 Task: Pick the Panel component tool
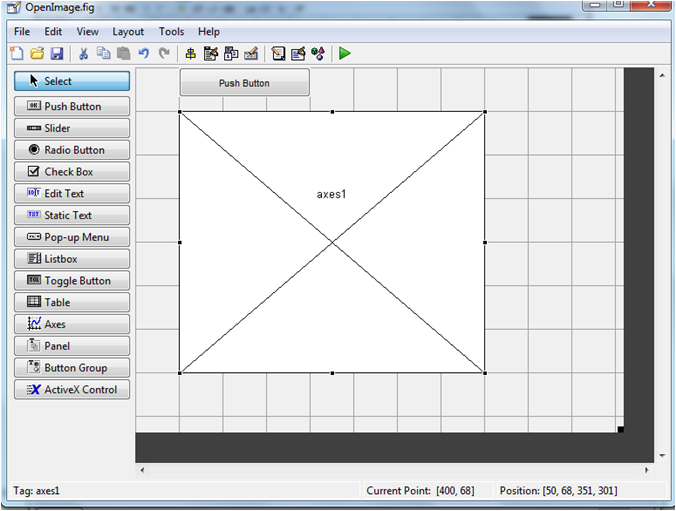point(72,346)
